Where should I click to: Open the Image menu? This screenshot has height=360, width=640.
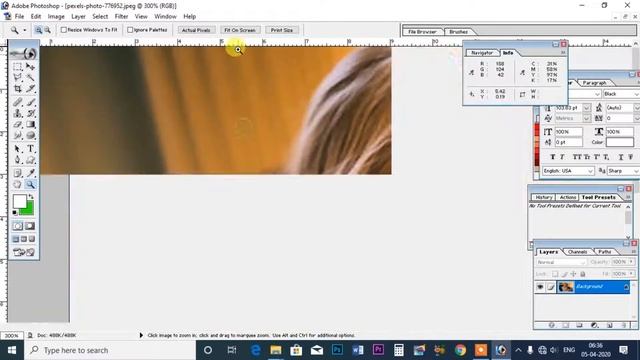[56, 16]
